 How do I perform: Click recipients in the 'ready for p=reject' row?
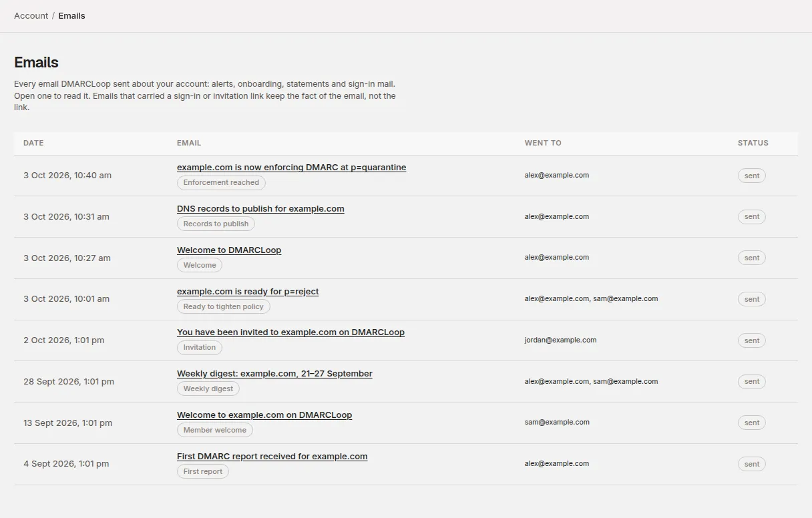click(591, 298)
